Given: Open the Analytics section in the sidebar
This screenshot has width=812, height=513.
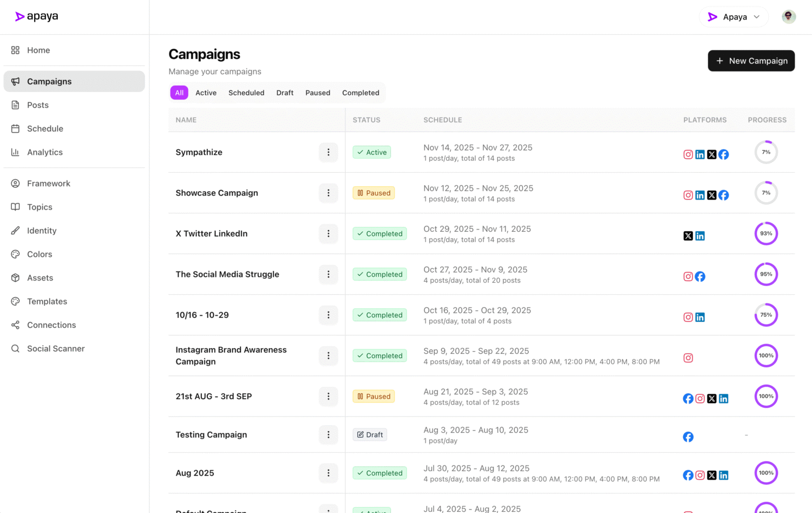Looking at the screenshot, I should point(44,152).
